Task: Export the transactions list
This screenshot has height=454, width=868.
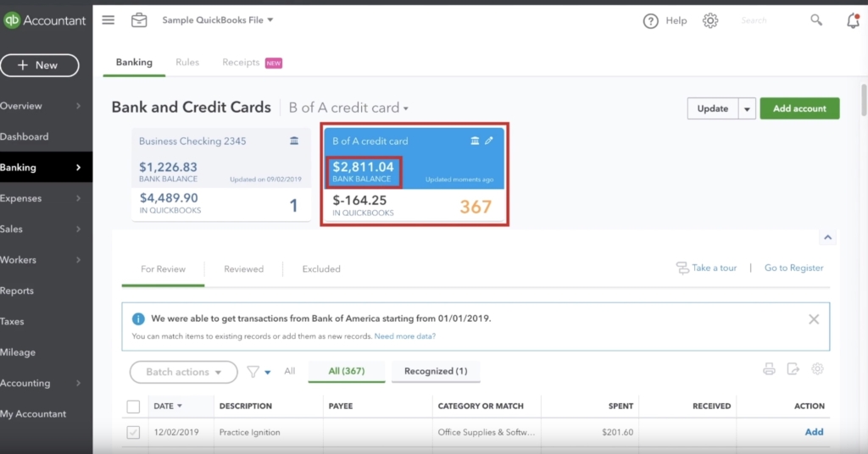Action: click(793, 369)
